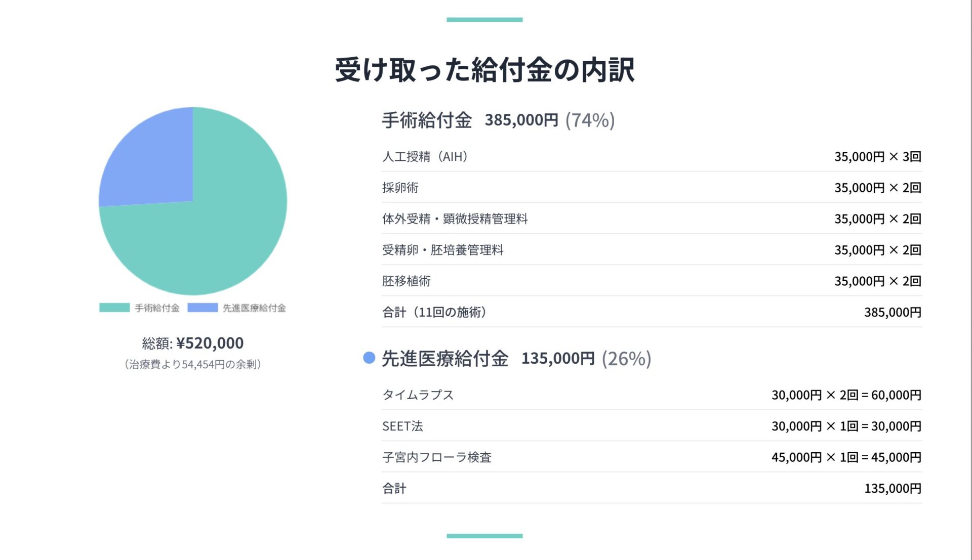Click the 先進医療給付金 legend label text
Viewport: 972px width, 560px height.
pyautogui.click(x=254, y=308)
